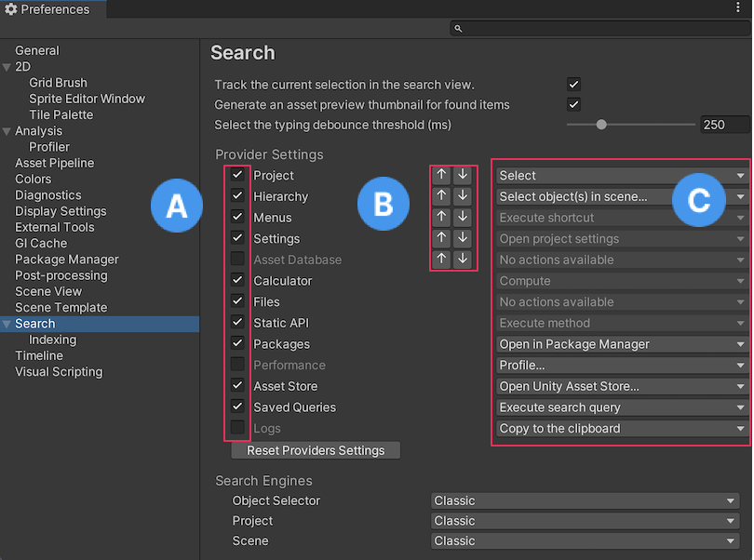754x560 pixels.
Task: Move the Settings provider down
Action: coord(462,238)
